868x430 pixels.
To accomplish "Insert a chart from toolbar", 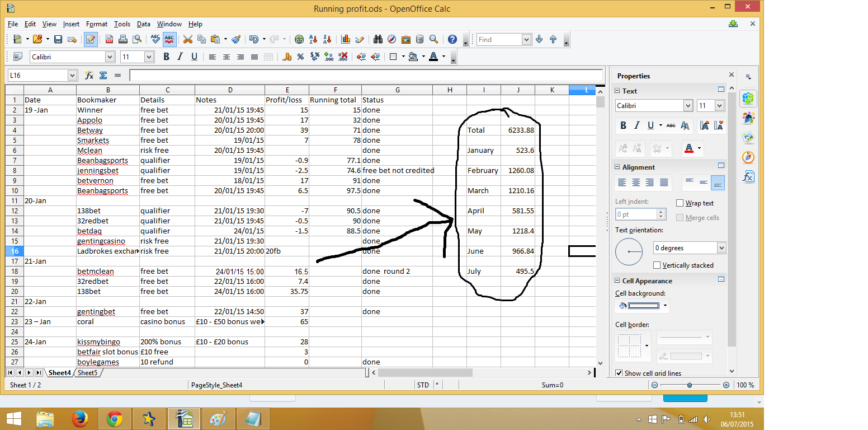I will tap(346, 39).
